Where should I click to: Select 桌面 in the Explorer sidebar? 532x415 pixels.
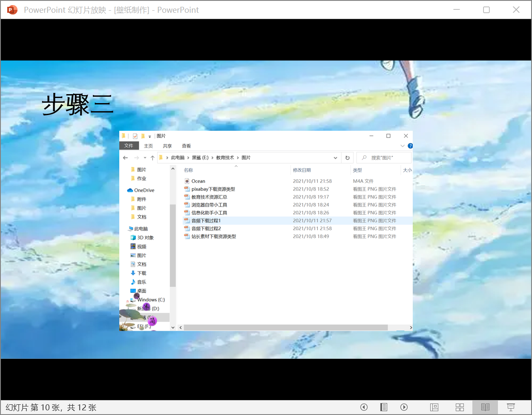coord(138,291)
